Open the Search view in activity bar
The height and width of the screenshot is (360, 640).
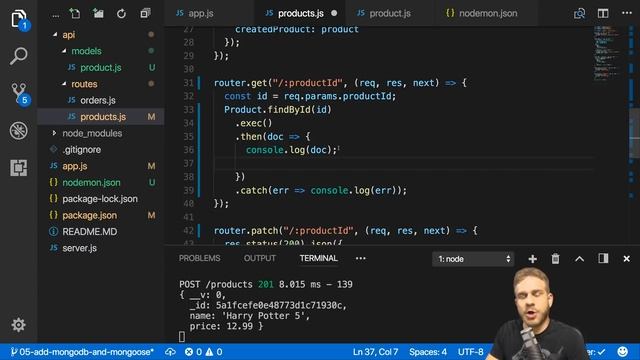point(19,56)
